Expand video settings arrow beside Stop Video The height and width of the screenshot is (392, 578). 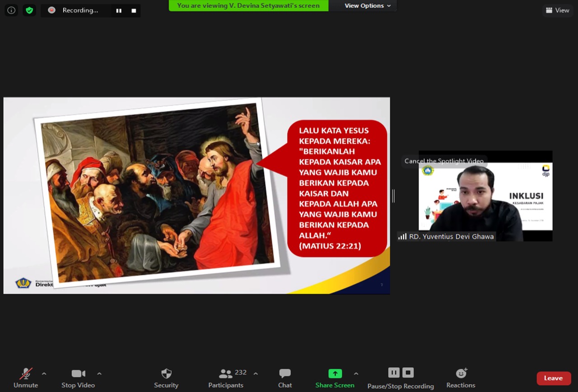click(x=99, y=374)
